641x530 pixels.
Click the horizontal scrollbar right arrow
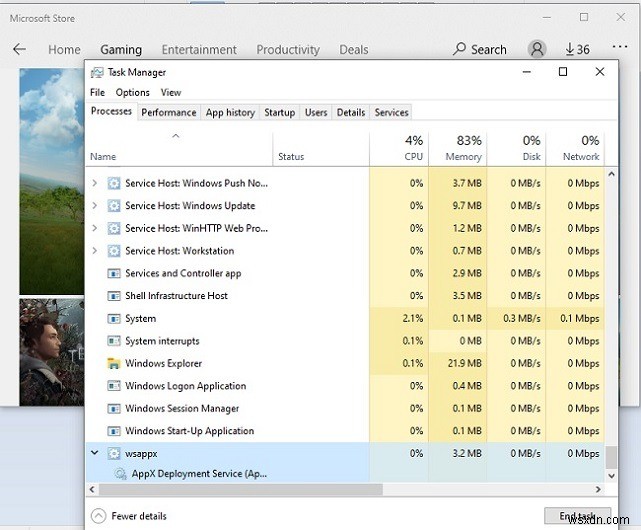598,489
